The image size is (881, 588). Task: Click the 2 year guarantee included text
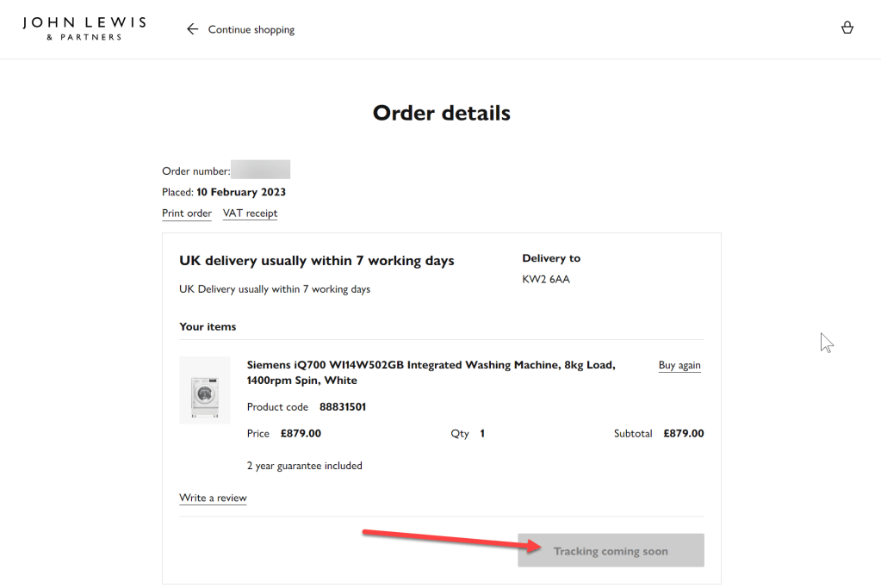click(304, 466)
